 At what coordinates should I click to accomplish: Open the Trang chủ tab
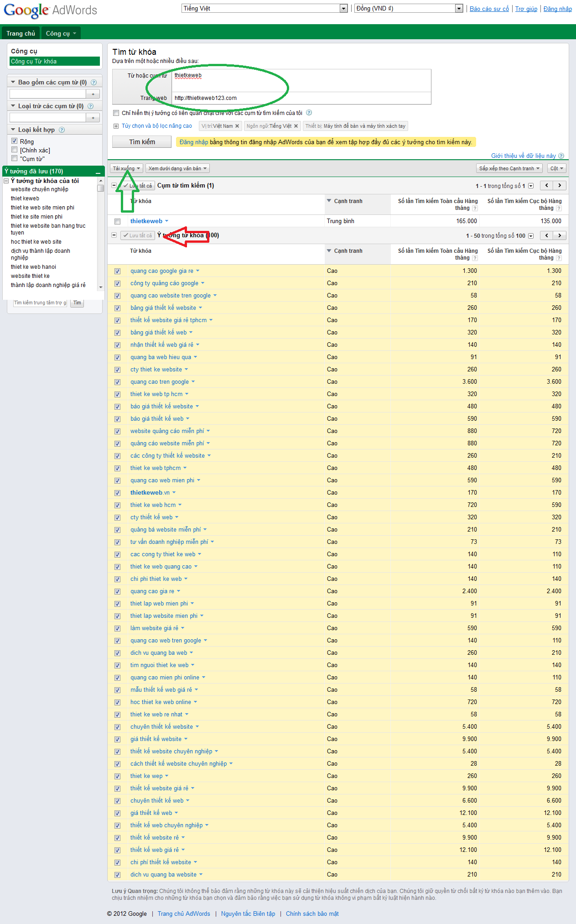click(x=21, y=33)
